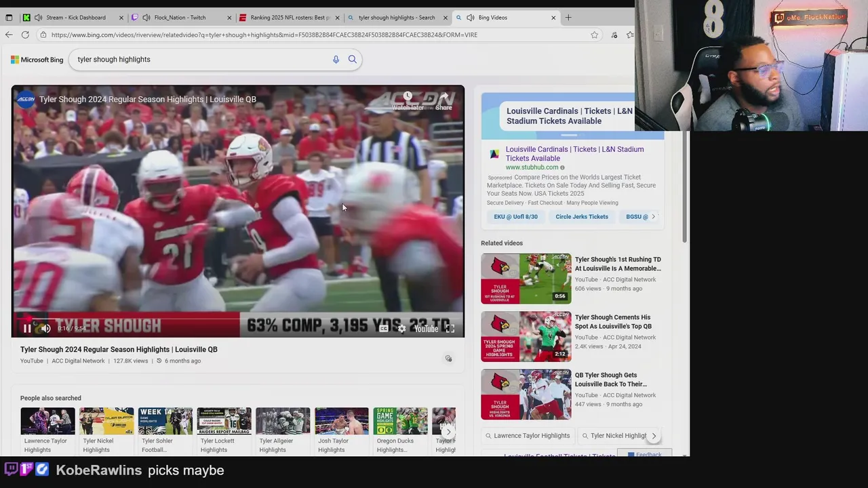Open Lawrence Taylor Highlights suggestion thumbnail
This screenshot has width=868, height=488.
pyautogui.click(x=47, y=421)
